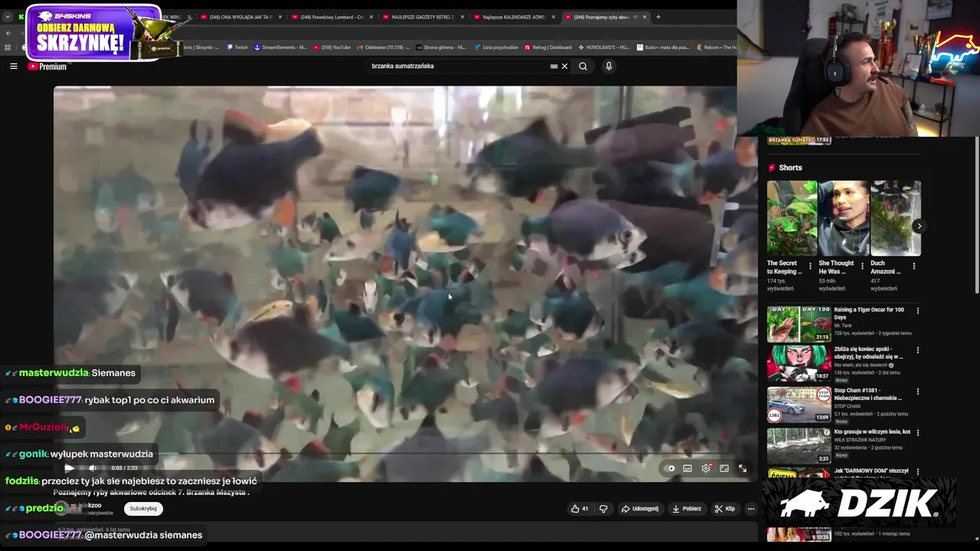
Task: Show next Shorts with the arrow chevron
Action: 919,226
